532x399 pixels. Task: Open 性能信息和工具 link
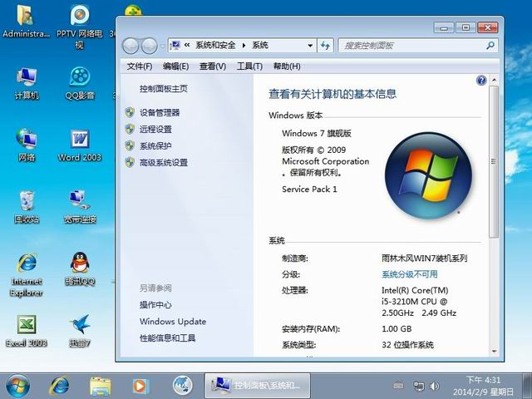tap(167, 338)
